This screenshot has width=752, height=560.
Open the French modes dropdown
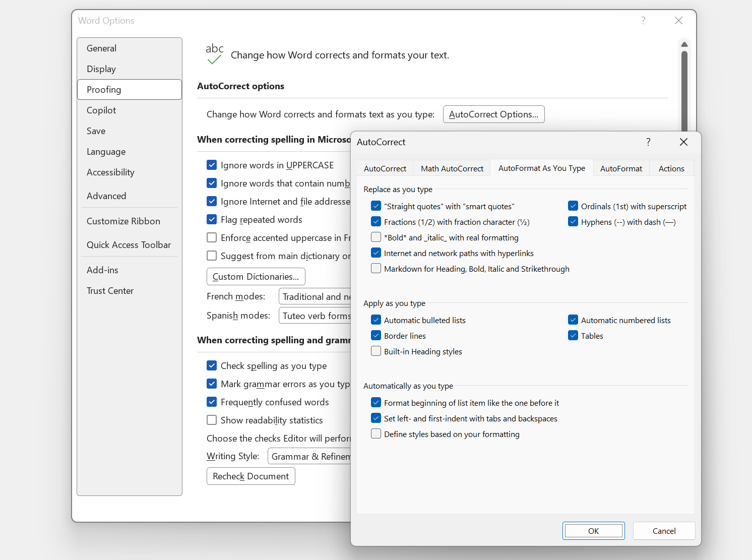tap(315, 296)
